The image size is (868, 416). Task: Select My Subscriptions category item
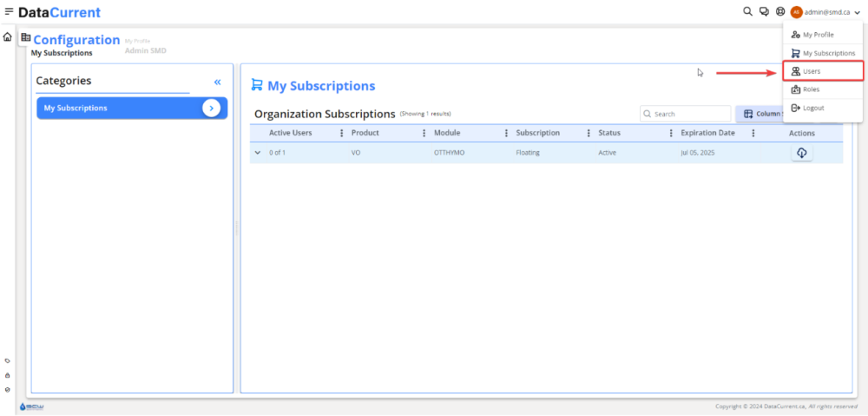pyautogui.click(x=132, y=108)
